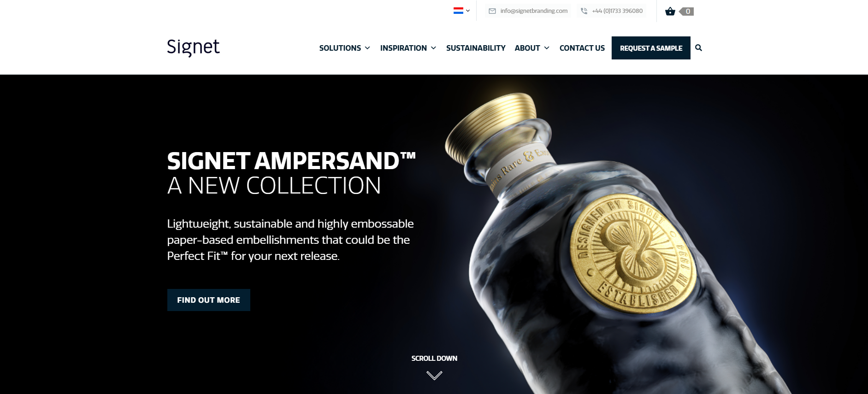Viewport: 868px width, 394px height.
Task: Click the scroll down chevron arrow
Action: click(434, 375)
